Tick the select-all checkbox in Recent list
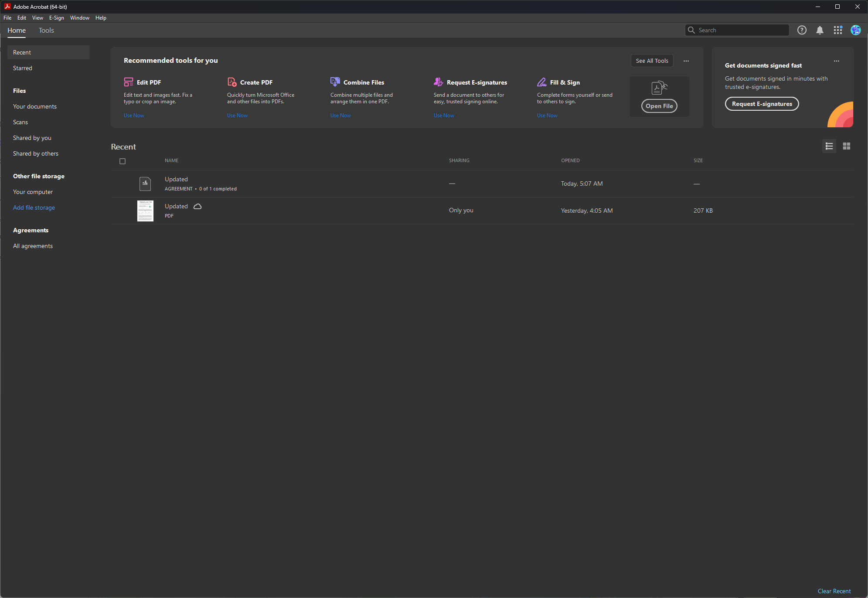868x598 pixels. point(123,161)
